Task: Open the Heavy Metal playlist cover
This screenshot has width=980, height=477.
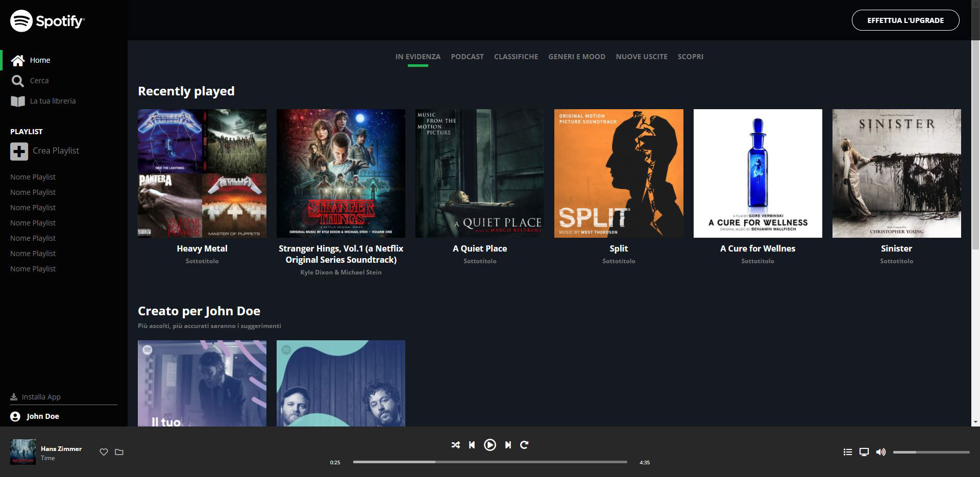Action: pos(202,173)
